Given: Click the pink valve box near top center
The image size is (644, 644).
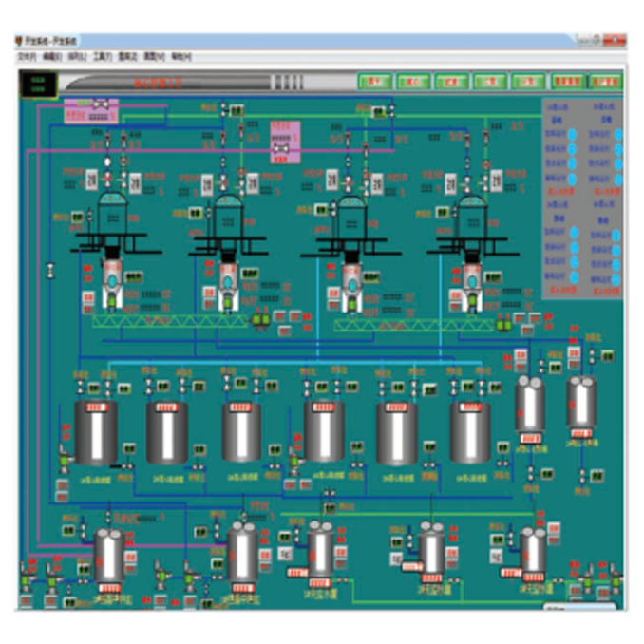Looking at the screenshot, I should pyautogui.click(x=286, y=142).
